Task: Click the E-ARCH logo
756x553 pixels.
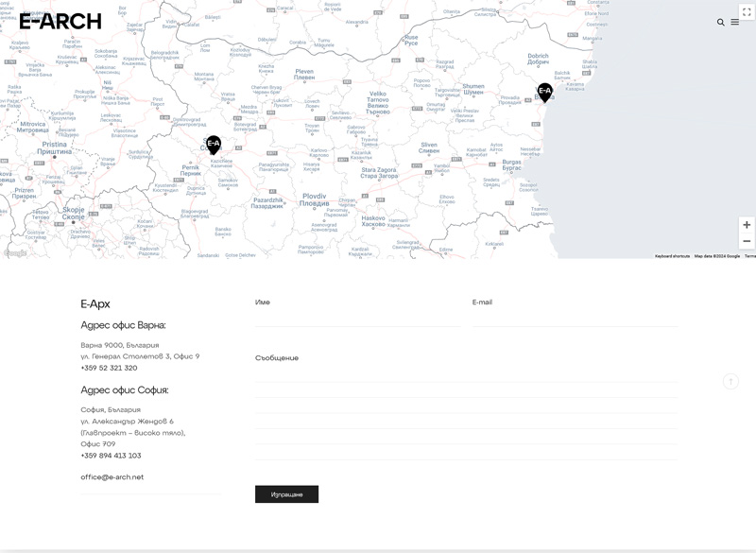Action: 60,22
